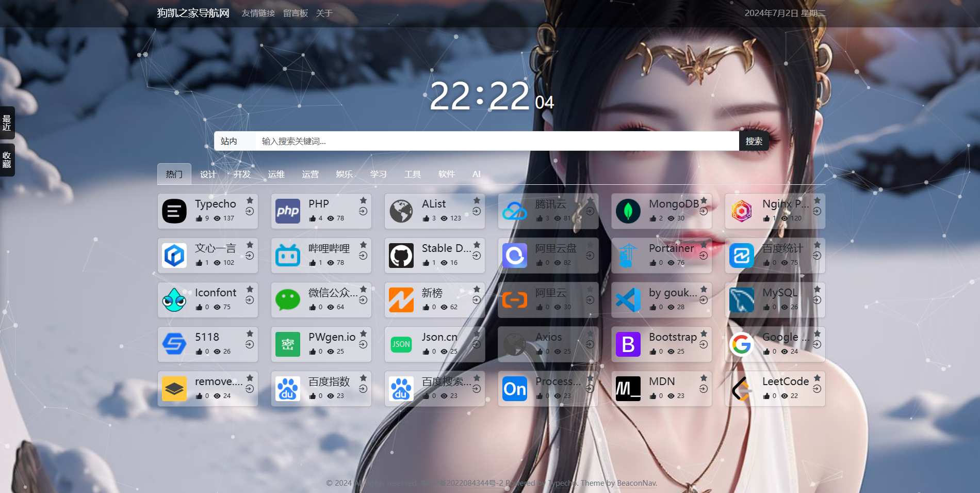Toggle favorite star on AList card
The width and height of the screenshot is (980, 493).
point(477,200)
